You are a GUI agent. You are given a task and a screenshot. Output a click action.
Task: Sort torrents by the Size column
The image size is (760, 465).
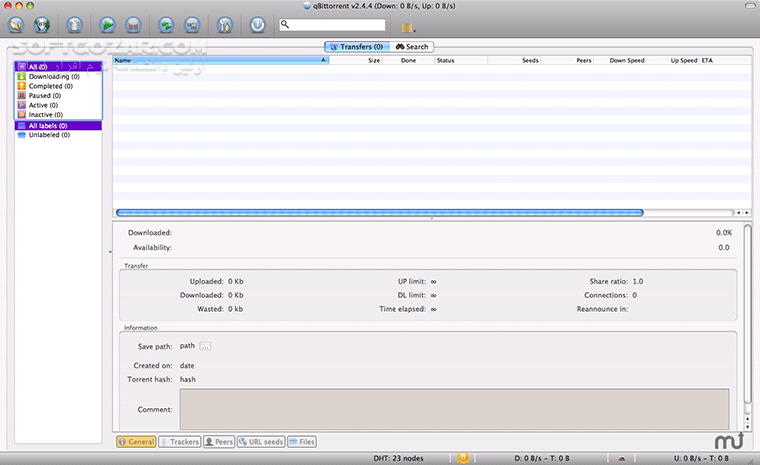point(356,60)
